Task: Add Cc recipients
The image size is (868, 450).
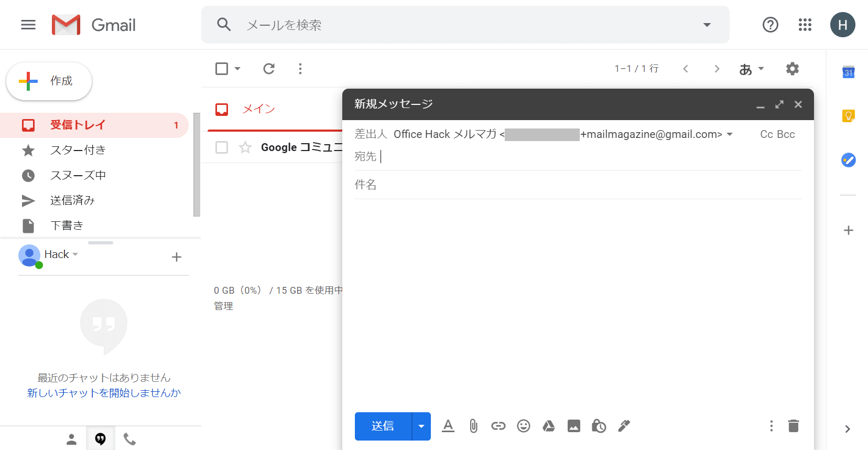Action: coord(766,134)
